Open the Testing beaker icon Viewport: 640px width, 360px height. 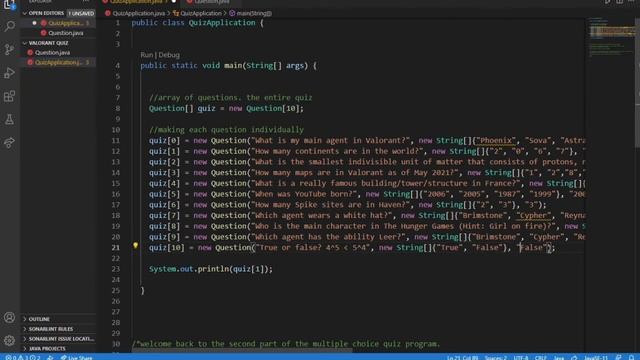[9, 119]
